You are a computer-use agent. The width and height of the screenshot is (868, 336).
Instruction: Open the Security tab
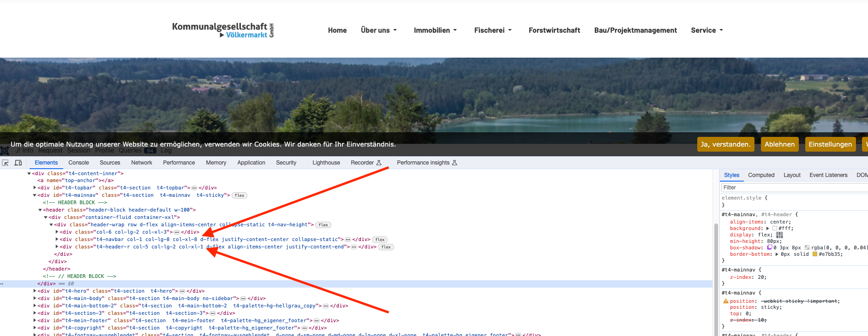pos(286,163)
